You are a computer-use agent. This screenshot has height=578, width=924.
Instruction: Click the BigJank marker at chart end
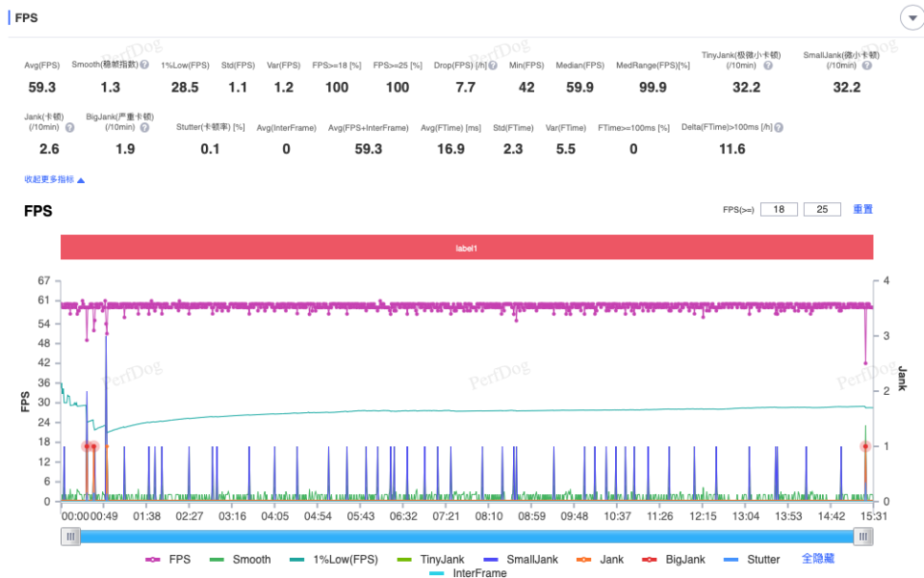865,446
